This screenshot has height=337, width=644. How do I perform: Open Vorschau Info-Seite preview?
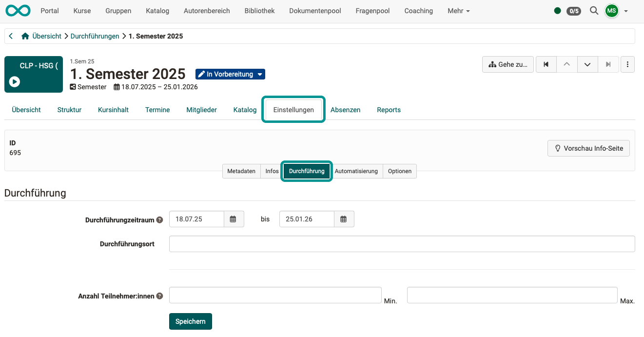(x=588, y=148)
